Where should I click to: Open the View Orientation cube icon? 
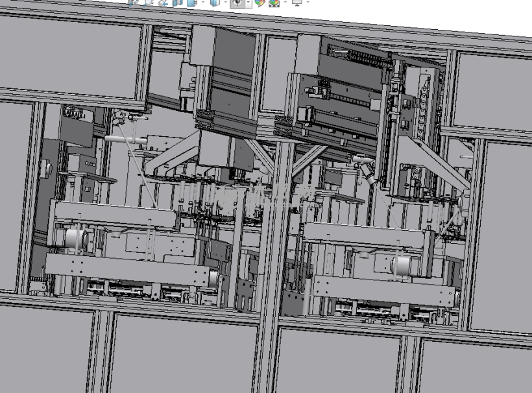(191, 2)
